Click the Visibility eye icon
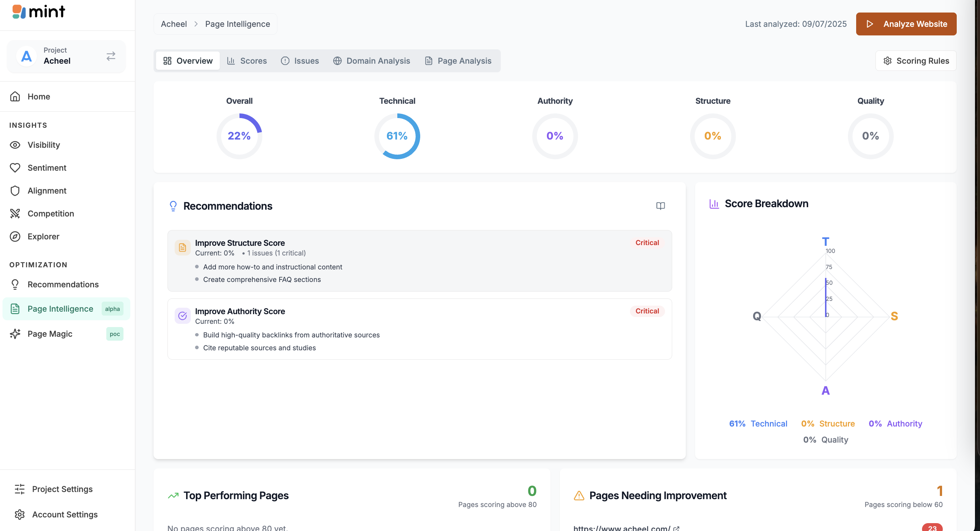Viewport: 980px width, 531px height. [x=15, y=145]
